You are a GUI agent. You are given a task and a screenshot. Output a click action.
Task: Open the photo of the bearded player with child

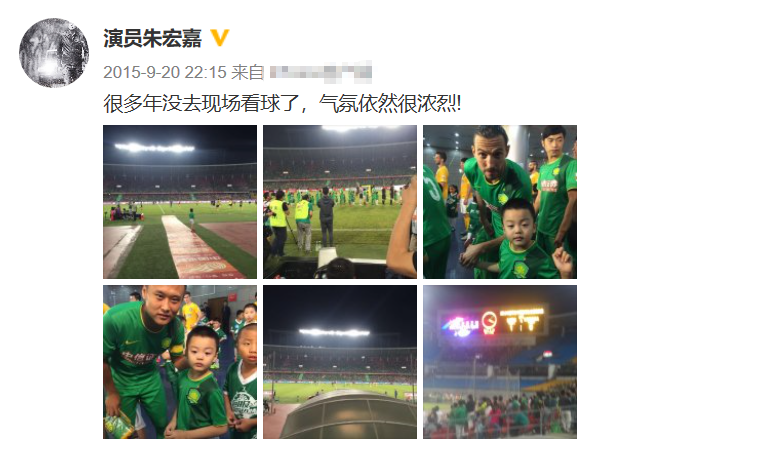click(500, 202)
